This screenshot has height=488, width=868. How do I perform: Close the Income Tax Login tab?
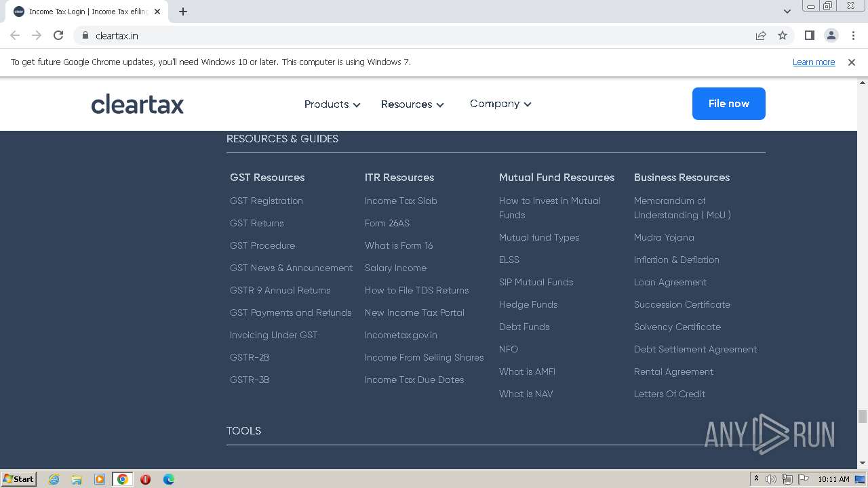[157, 12]
